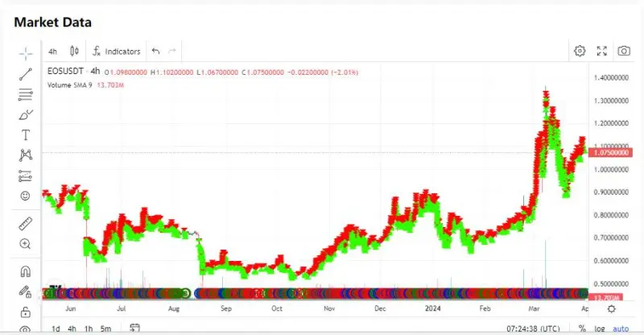Take a chart snapshot with camera icon
644x335 pixels.
click(623, 51)
